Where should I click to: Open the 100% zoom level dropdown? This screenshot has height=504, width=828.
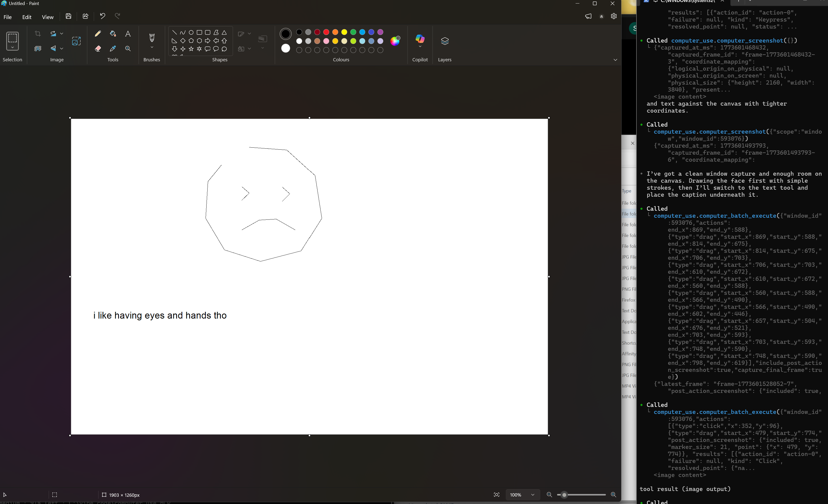532,494
